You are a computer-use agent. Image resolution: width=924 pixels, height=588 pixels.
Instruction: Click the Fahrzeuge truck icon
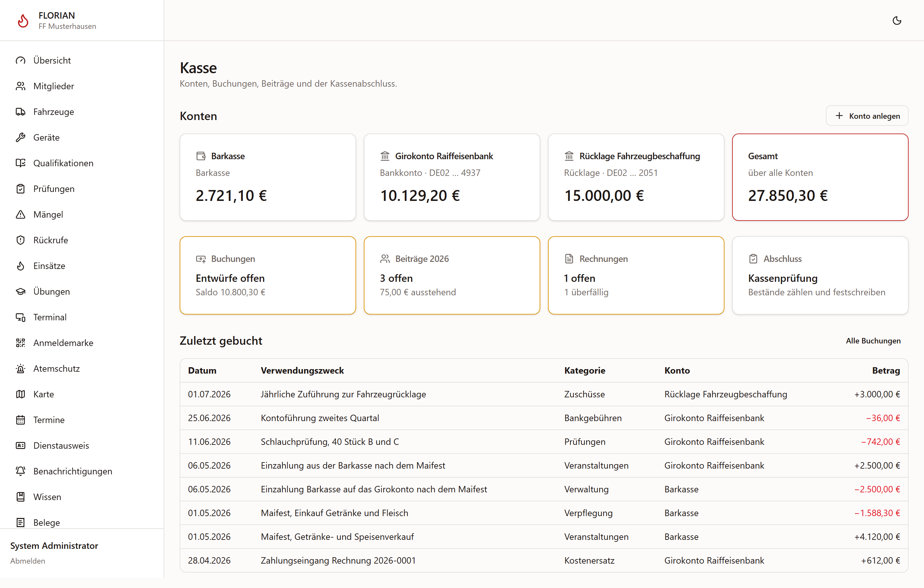pyautogui.click(x=20, y=112)
